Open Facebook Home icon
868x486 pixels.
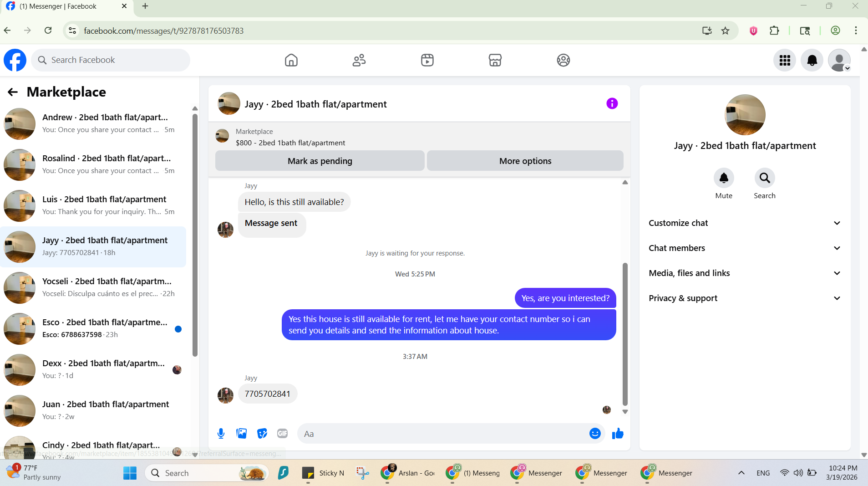pos(291,60)
